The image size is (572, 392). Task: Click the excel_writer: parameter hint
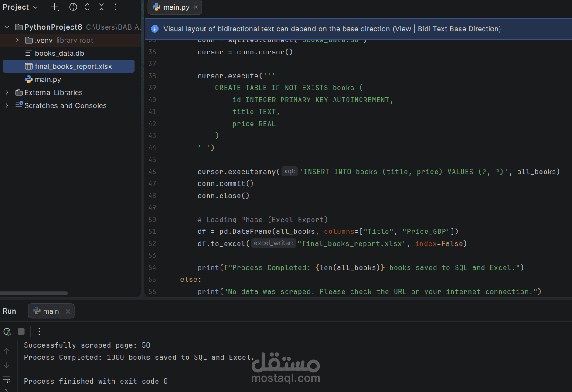tap(273, 243)
